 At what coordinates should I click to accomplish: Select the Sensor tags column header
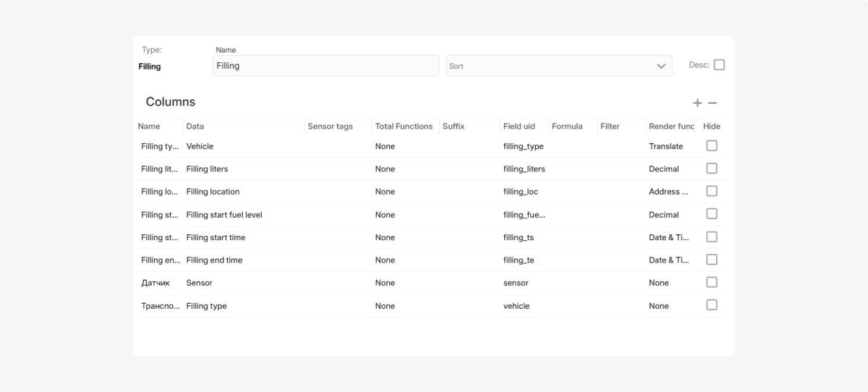[331, 126]
